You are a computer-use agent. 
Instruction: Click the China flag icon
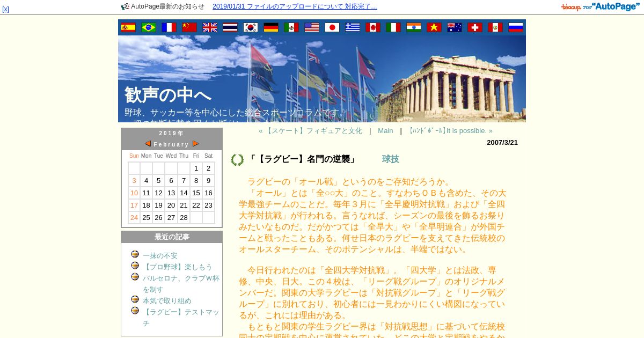(189, 27)
